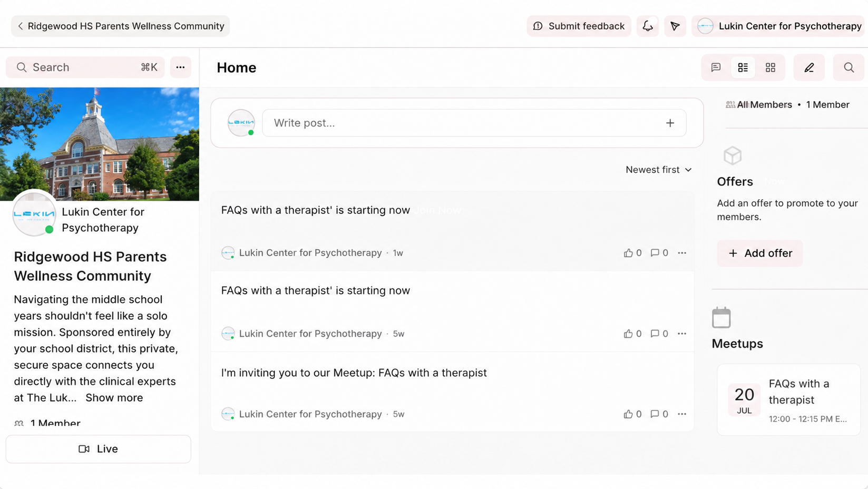
Task: Click Show more in community description
Action: click(114, 397)
